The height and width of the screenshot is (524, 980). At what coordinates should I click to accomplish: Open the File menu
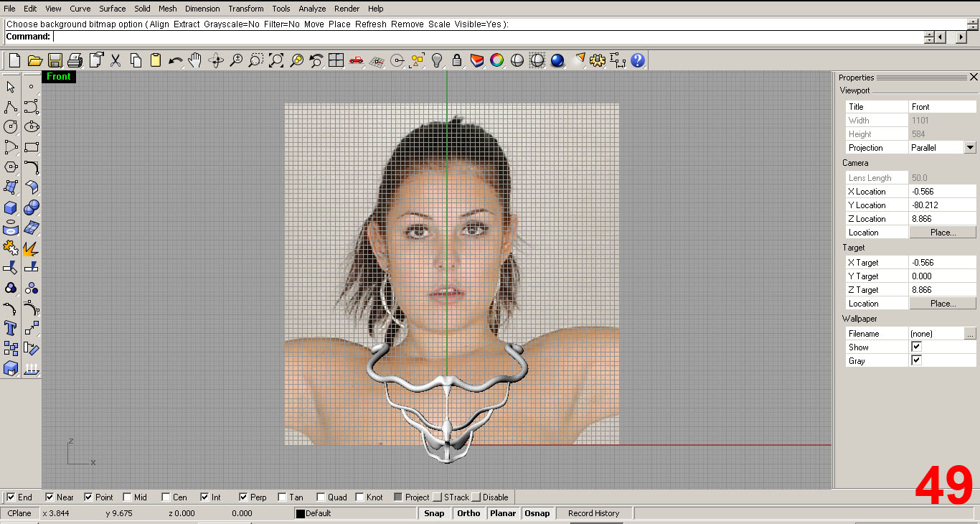(9, 9)
